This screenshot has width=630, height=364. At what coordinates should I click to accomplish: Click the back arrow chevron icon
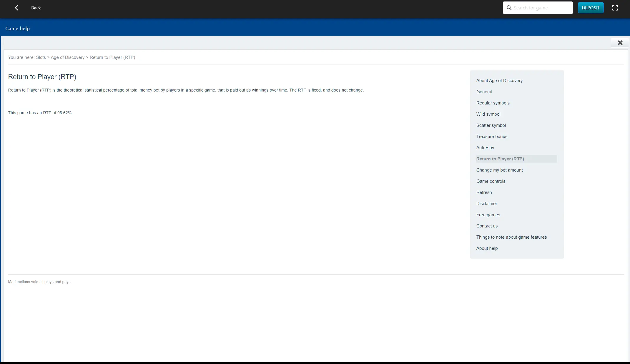click(x=17, y=8)
